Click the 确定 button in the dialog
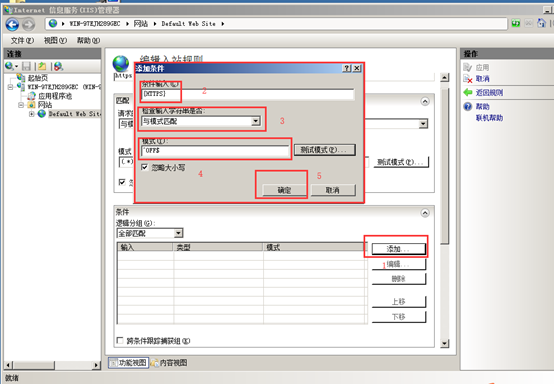This screenshot has width=554, height=384. pyautogui.click(x=284, y=190)
